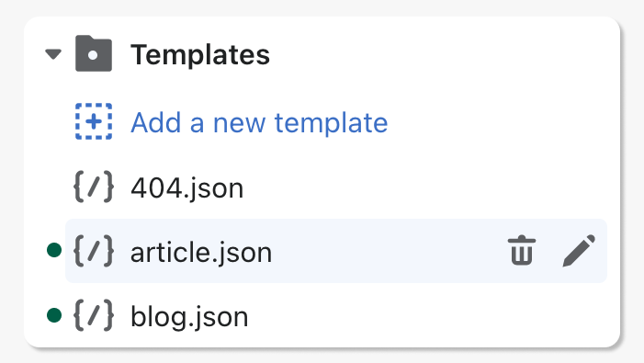The height and width of the screenshot is (363, 644).
Task: Click the curly-brace file icon beside 404.json
Action: click(94, 187)
